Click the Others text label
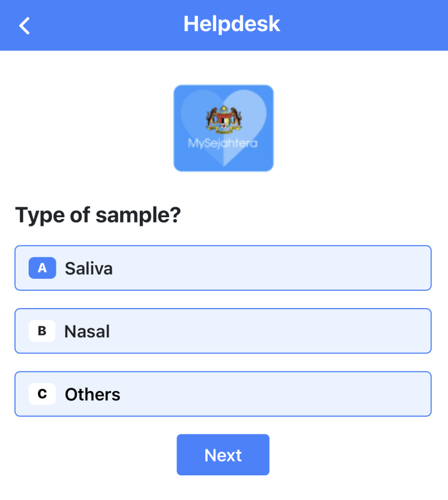Image resolution: width=448 pixels, height=500 pixels. (x=93, y=394)
